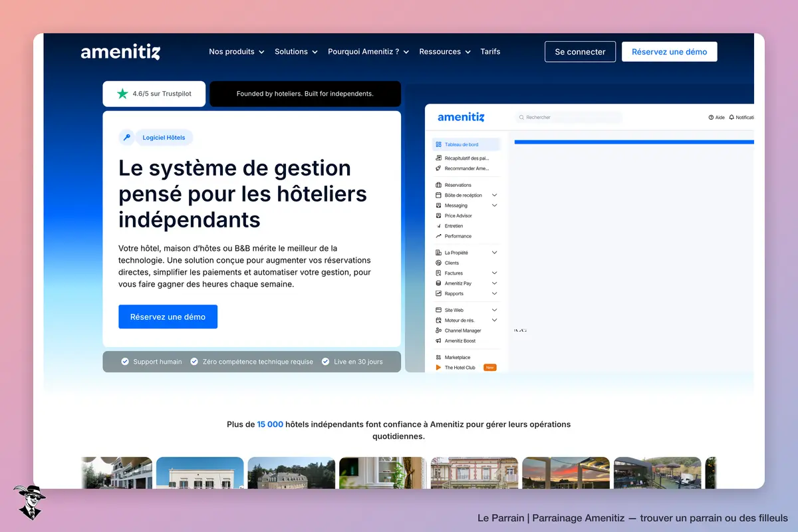
Task: Click the New badge beside The Hotel Club
Action: click(x=489, y=367)
